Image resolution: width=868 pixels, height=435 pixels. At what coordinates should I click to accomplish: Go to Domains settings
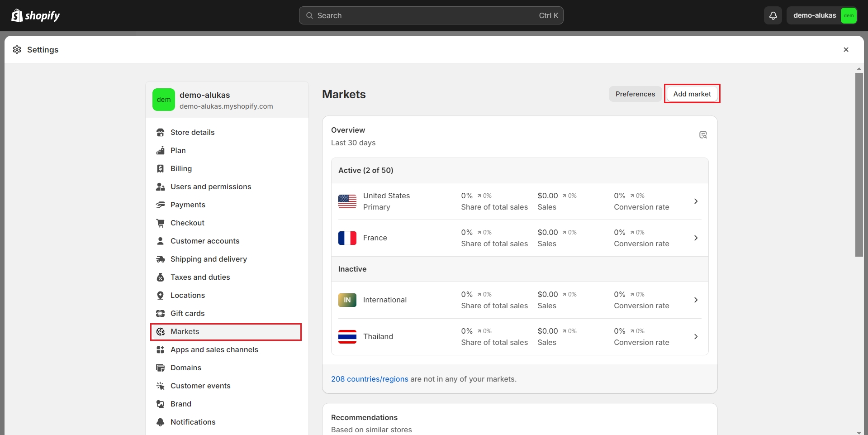point(185,368)
